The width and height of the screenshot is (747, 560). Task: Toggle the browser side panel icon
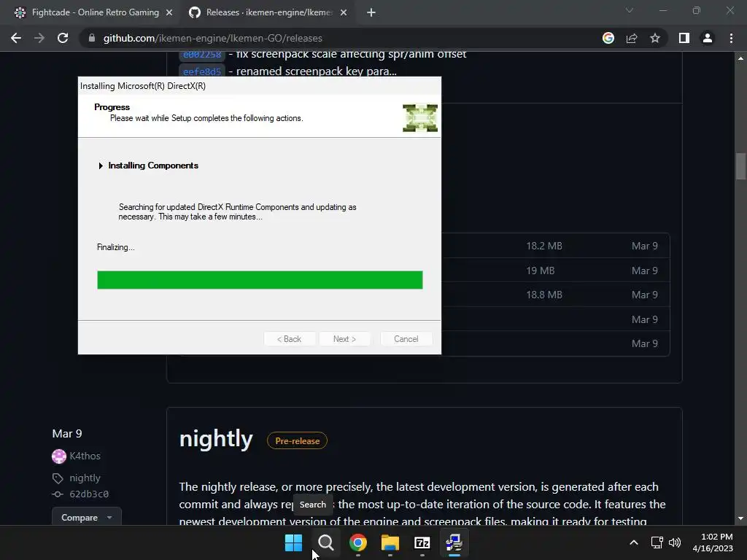coord(684,38)
